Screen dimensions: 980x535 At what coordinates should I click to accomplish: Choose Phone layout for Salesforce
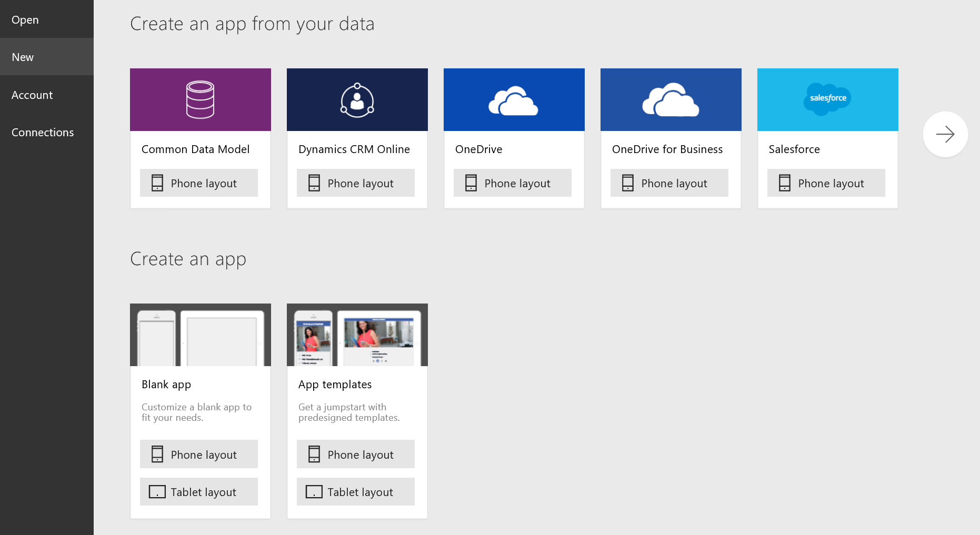826,183
